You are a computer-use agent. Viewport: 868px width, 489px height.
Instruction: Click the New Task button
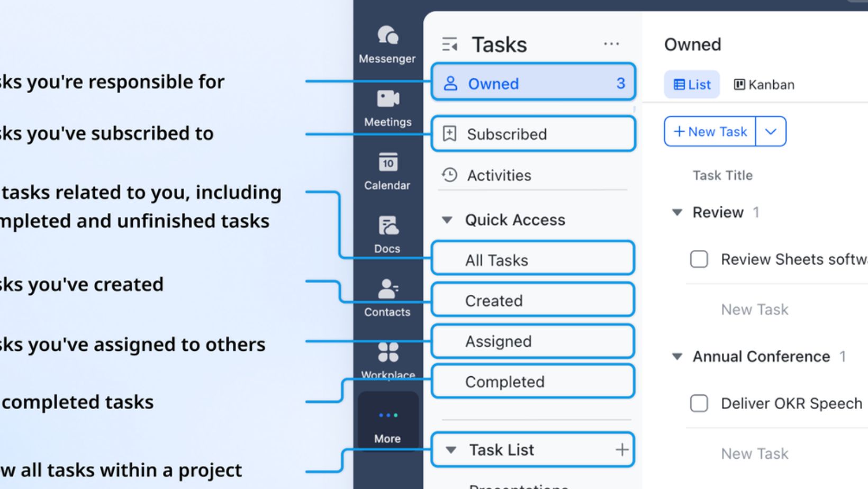710,132
